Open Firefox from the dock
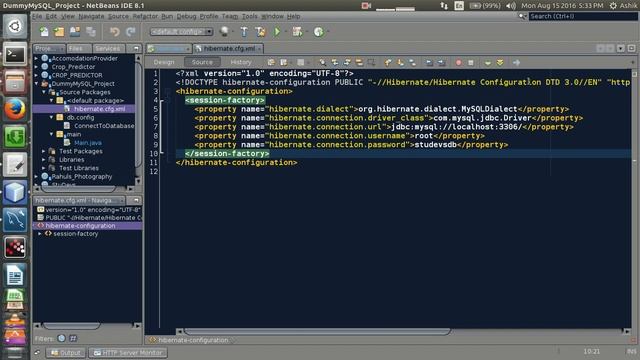 click(15, 109)
